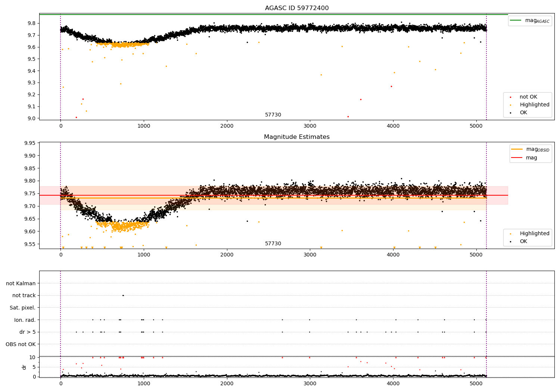
Task: Click the plot title AGASC ID 59772400
Action: click(297, 8)
